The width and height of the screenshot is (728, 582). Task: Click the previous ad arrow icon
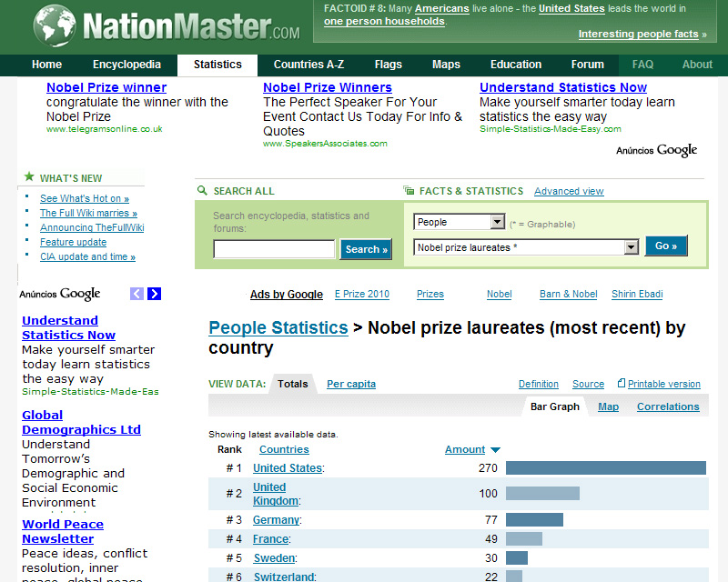click(x=136, y=294)
